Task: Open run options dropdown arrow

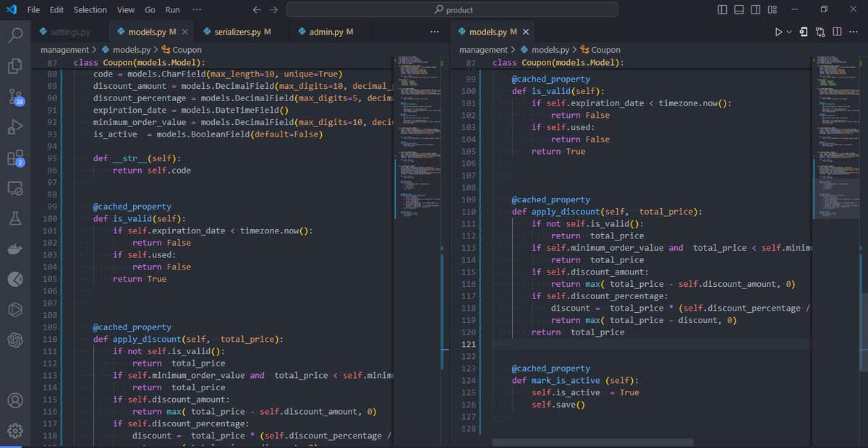Action: point(789,32)
